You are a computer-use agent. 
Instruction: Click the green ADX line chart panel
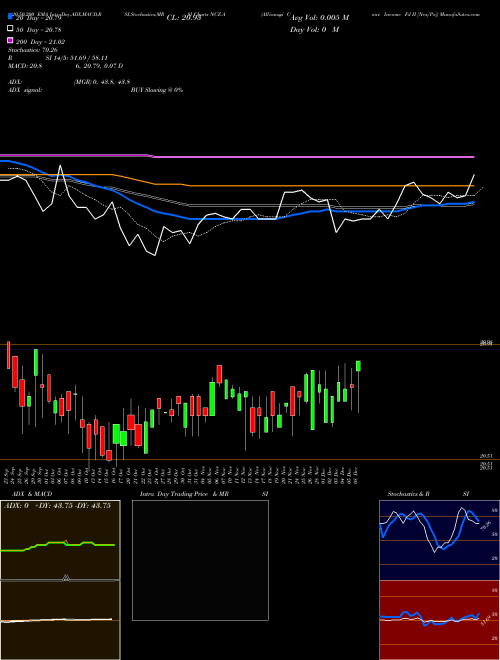[x=60, y=540]
